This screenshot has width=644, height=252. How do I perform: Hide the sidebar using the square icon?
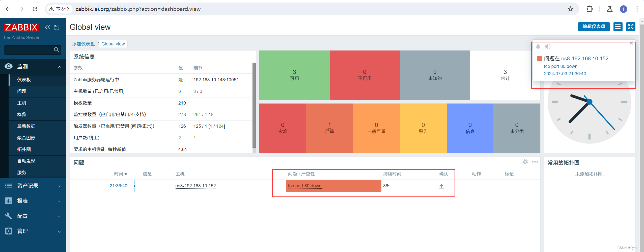tap(57, 27)
